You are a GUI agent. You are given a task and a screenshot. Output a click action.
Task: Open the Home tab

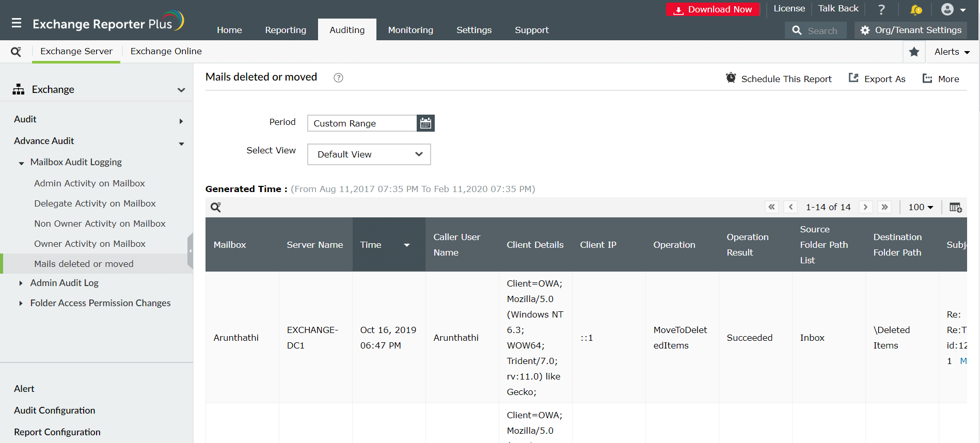tap(229, 30)
